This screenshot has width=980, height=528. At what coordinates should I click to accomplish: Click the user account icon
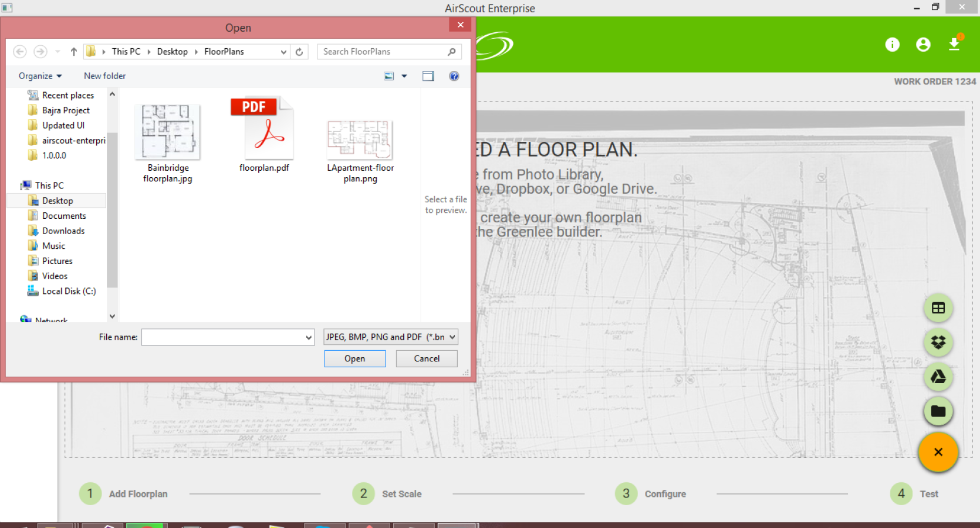(x=923, y=45)
